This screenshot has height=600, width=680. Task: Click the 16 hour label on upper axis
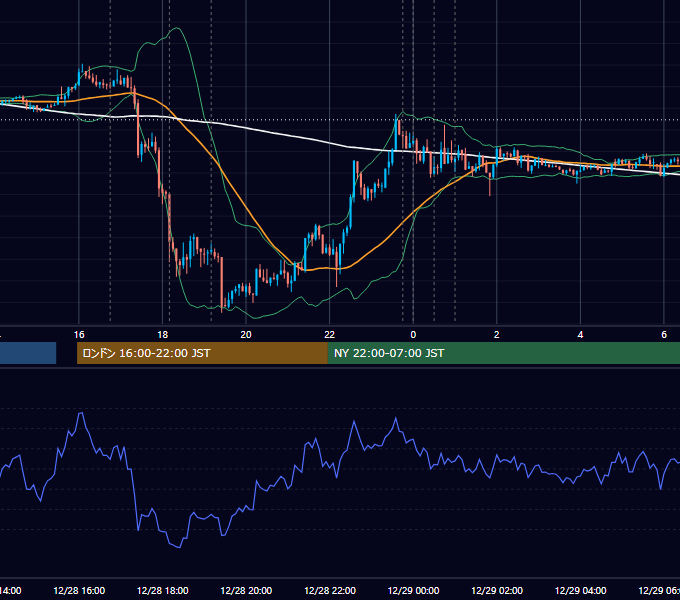pyautogui.click(x=79, y=335)
